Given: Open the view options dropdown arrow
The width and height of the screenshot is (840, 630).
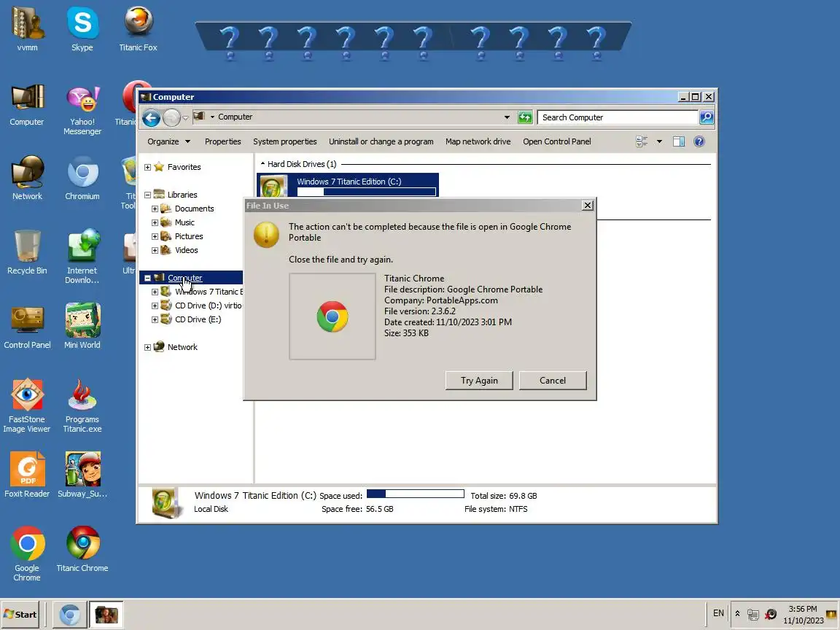Looking at the screenshot, I should point(659,141).
